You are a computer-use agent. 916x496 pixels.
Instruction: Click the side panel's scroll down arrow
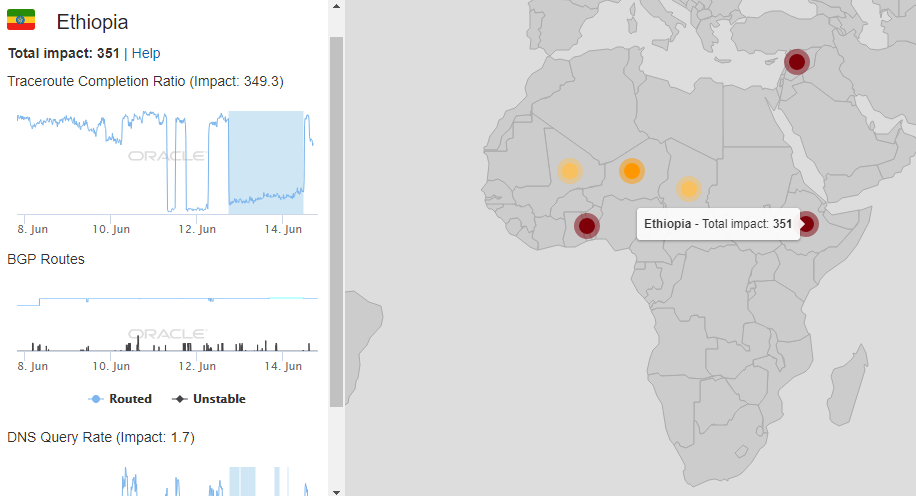click(x=336, y=490)
